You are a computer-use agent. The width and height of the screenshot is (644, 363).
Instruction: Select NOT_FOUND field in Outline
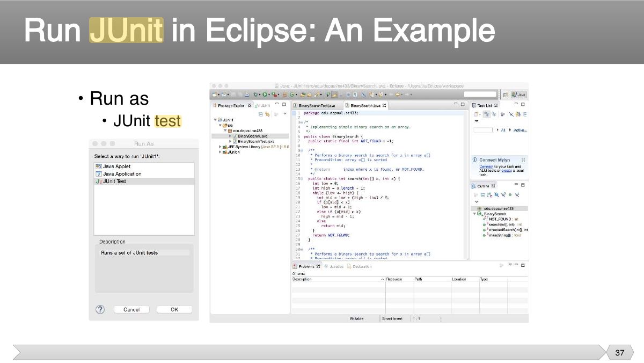click(500, 219)
